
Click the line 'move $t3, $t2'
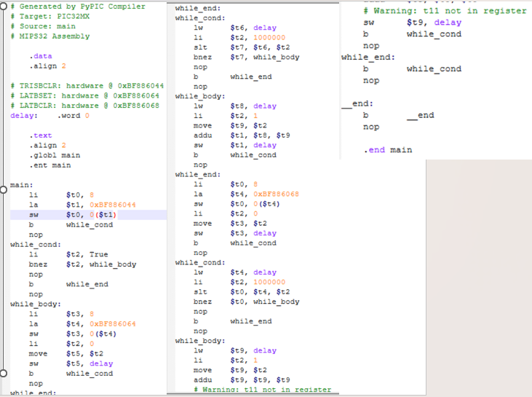coord(230,224)
